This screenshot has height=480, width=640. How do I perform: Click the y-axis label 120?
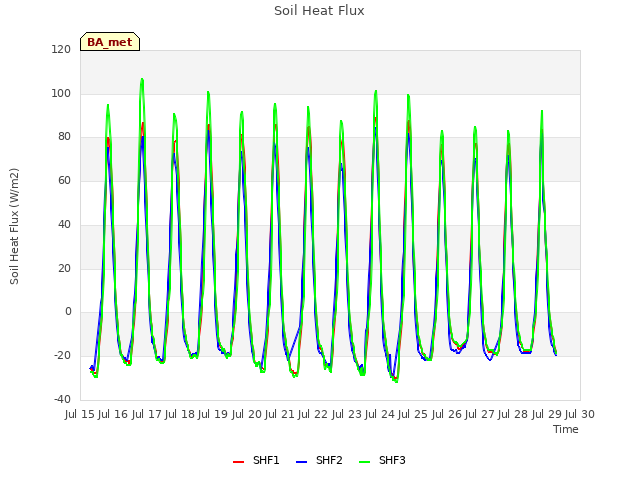[x=61, y=49]
